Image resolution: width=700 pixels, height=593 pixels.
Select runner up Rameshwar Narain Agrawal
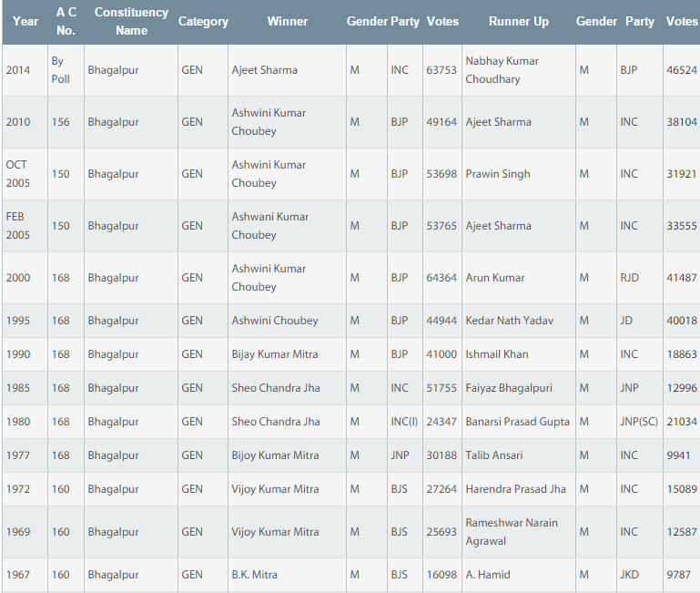point(512,532)
